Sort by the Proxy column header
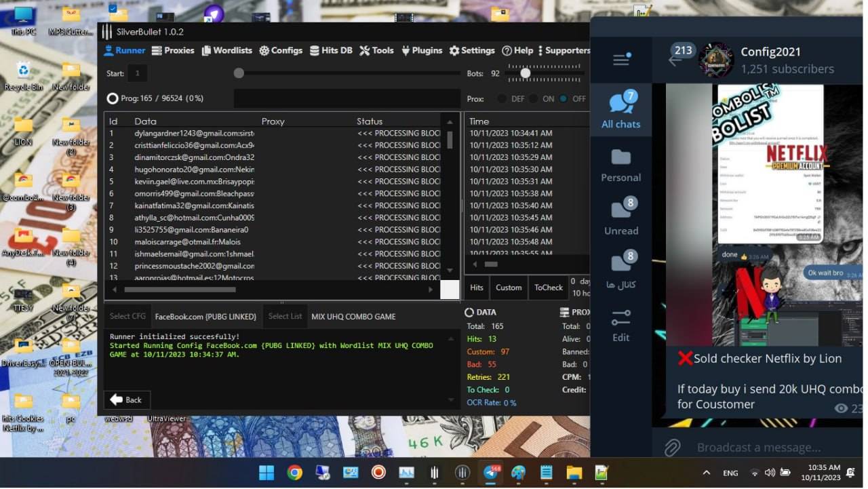Image resolution: width=868 pixels, height=489 pixels. click(273, 121)
